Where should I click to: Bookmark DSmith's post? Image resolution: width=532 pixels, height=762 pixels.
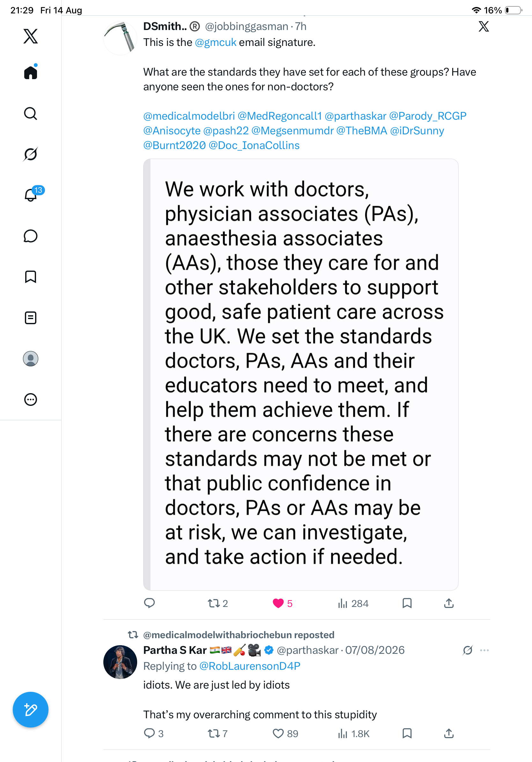pos(407,603)
